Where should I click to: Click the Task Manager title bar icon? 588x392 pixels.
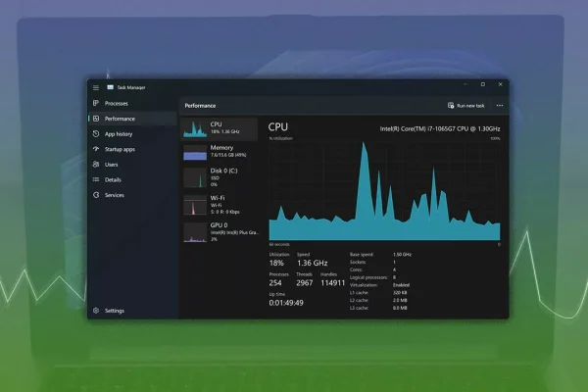(x=110, y=86)
